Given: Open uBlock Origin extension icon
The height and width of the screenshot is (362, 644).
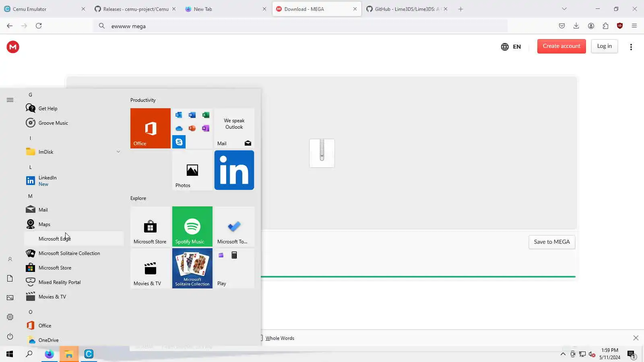Looking at the screenshot, I should point(620,26).
